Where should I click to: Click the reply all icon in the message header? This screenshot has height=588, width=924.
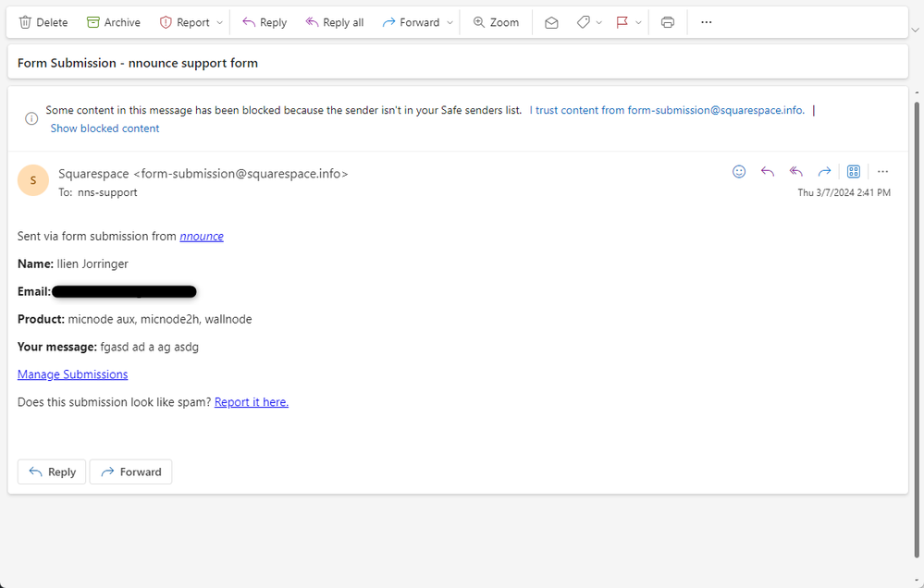[x=796, y=171]
